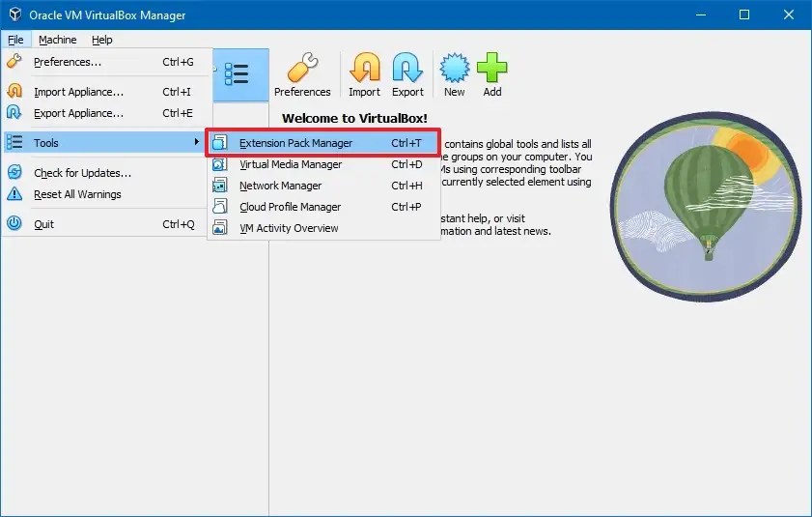
Task: Select Check for Updates... entry
Action: click(x=106, y=173)
